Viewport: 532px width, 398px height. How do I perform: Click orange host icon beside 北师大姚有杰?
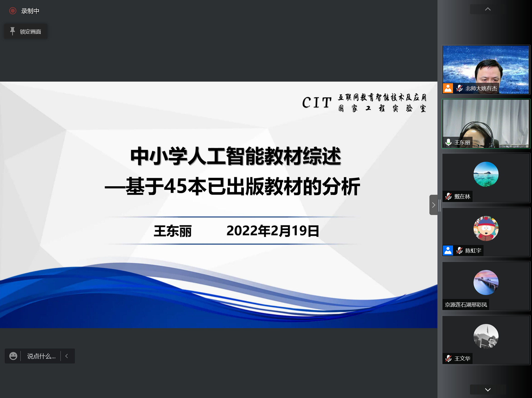point(448,88)
